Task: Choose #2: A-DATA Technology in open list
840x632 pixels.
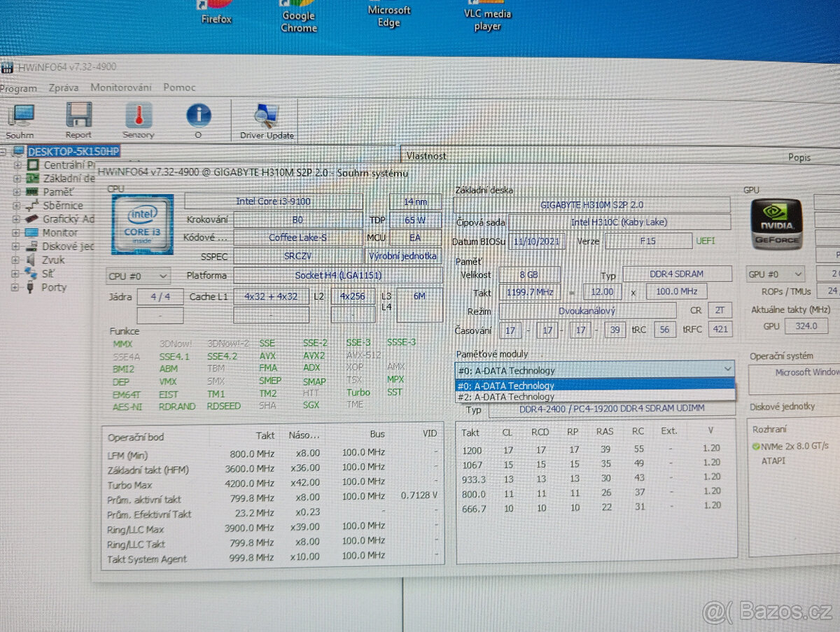Action: coord(595,396)
